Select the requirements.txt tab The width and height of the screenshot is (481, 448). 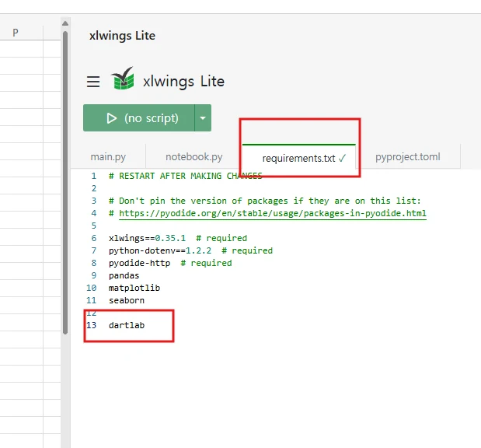[299, 158]
